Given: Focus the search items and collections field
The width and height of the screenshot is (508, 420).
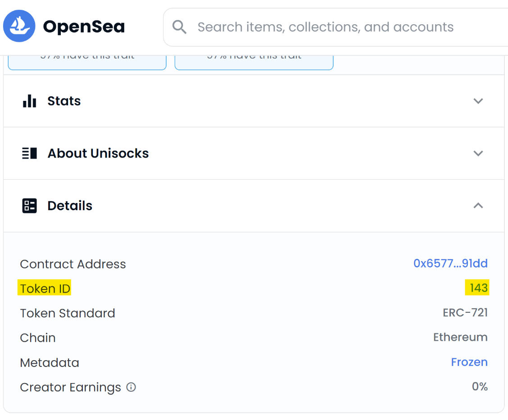Looking at the screenshot, I should [336, 27].
